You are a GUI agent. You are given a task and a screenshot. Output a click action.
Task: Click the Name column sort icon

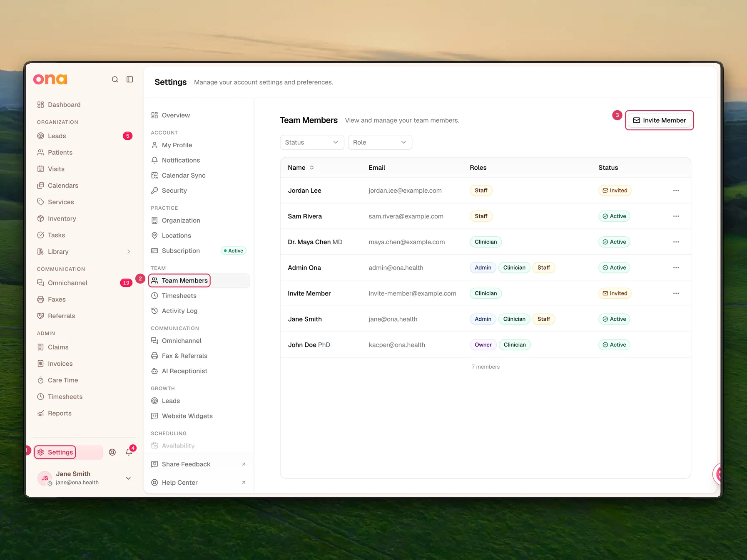coord(311,168)
